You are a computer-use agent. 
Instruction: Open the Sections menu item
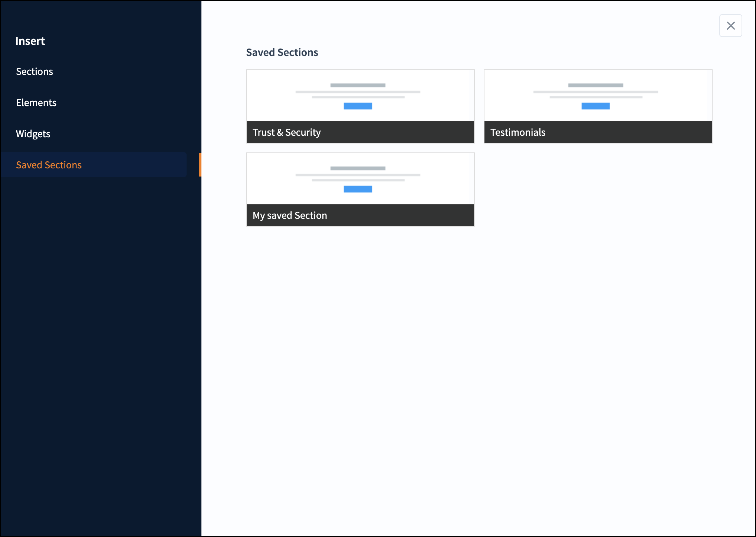point(34,72)
